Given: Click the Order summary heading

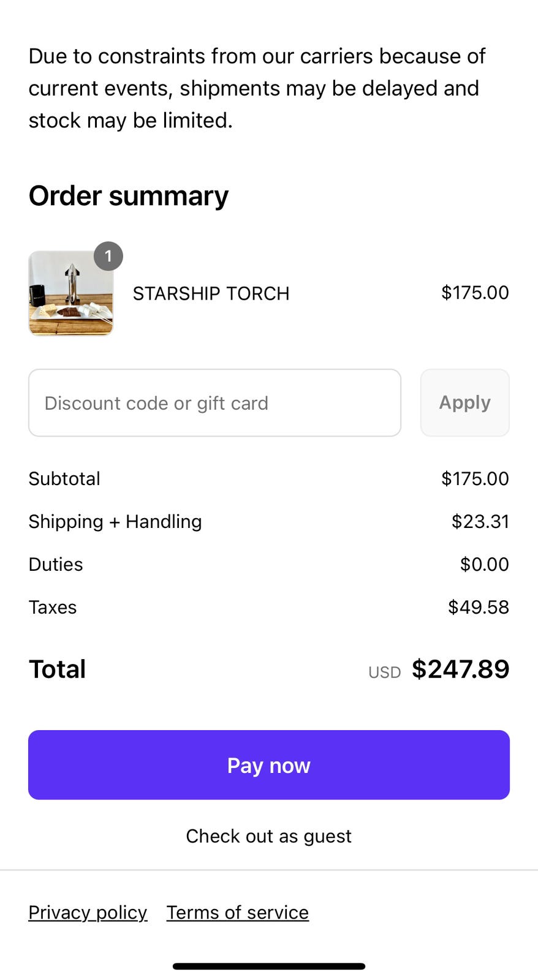Looking at the screenshot, I should point(129,196).
